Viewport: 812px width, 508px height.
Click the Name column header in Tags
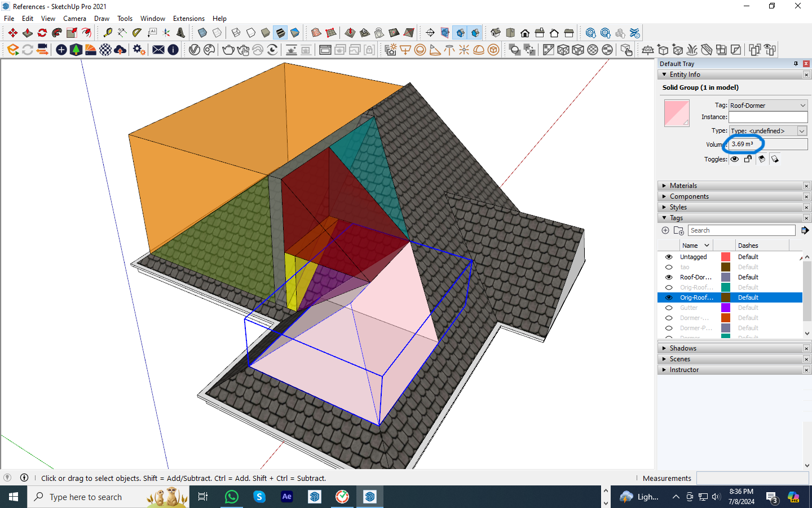coord(690,246)
